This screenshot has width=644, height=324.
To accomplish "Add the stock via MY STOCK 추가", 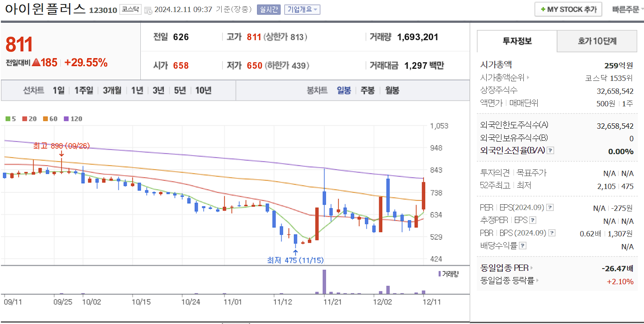I will [568, 9].
